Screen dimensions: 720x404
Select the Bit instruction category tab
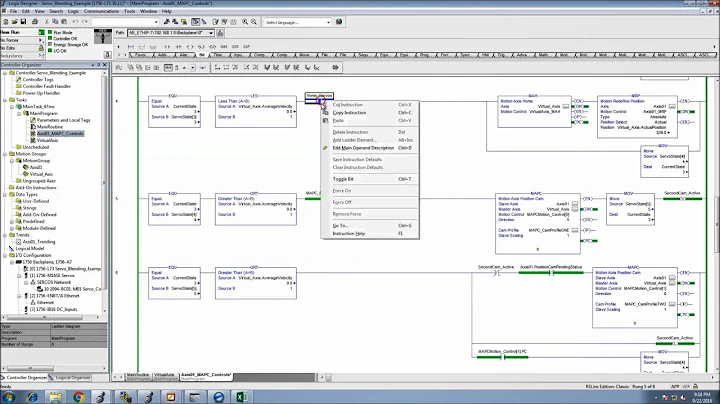tap(202, 55)
